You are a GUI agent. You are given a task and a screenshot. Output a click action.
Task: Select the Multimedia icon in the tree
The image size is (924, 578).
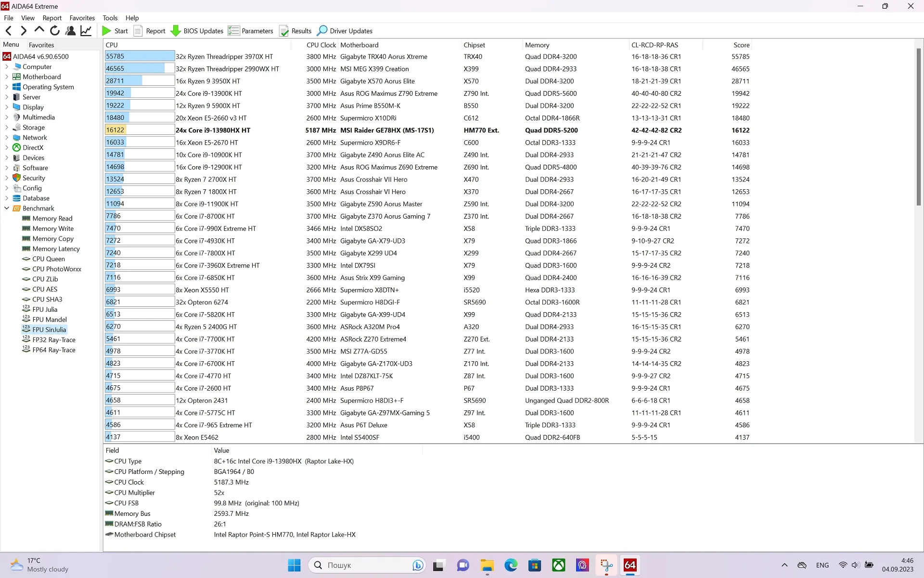(x=17, y=117)
